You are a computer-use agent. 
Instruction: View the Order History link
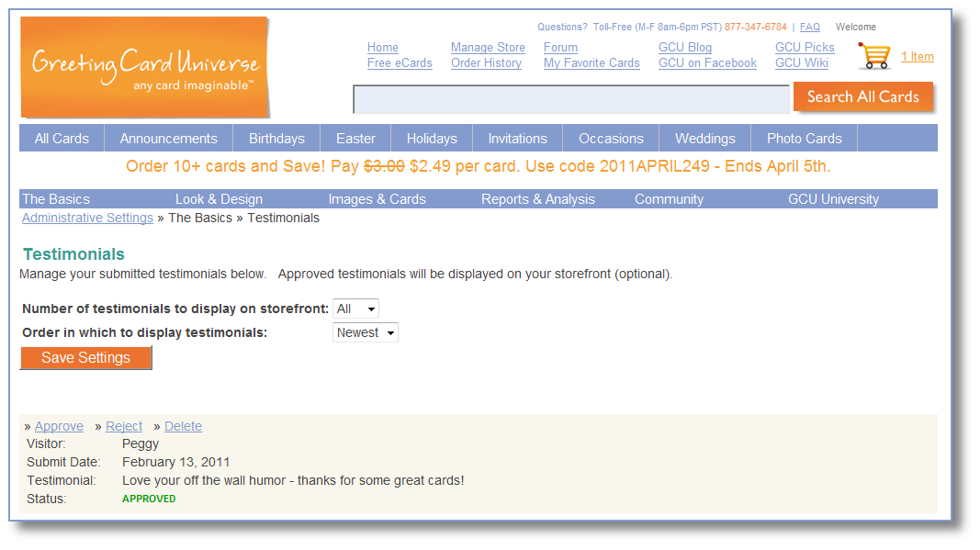point(486,63)
